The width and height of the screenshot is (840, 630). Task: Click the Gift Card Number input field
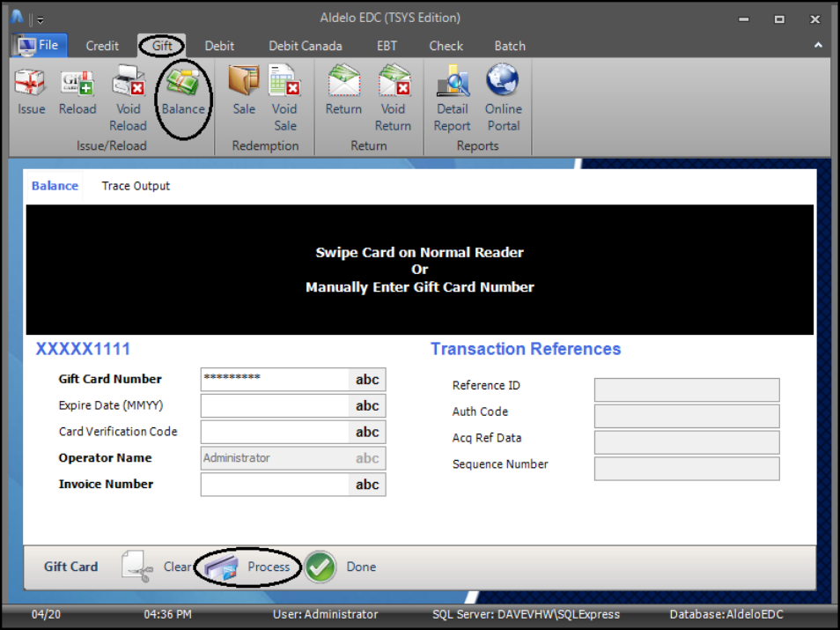tap(275, 379)
